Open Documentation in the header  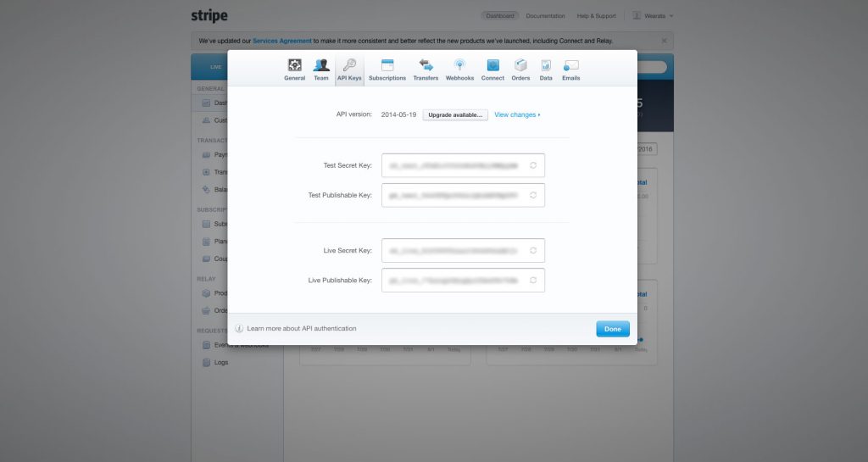click(x=545, y=16)
